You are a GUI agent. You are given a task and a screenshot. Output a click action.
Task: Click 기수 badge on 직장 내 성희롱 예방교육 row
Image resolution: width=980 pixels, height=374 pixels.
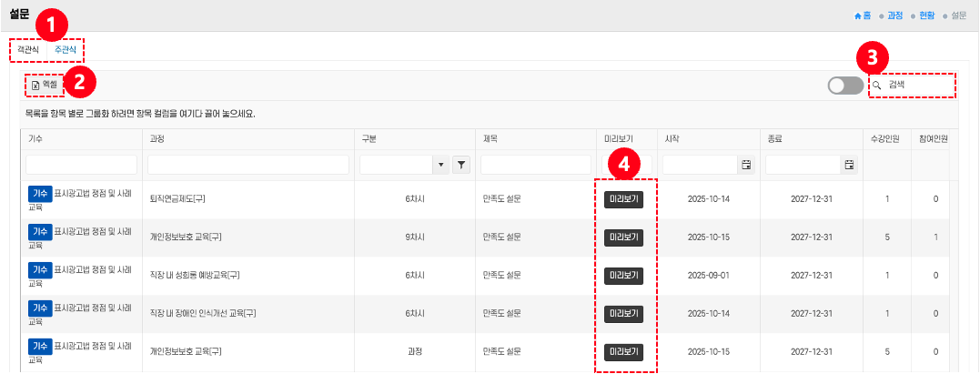point(39,269)
